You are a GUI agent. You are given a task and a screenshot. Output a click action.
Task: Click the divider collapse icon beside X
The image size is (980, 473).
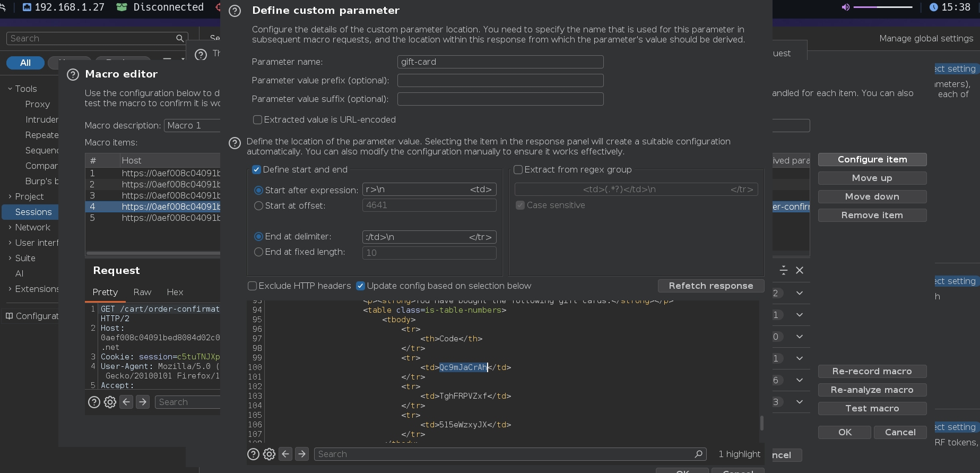point(784,270)
